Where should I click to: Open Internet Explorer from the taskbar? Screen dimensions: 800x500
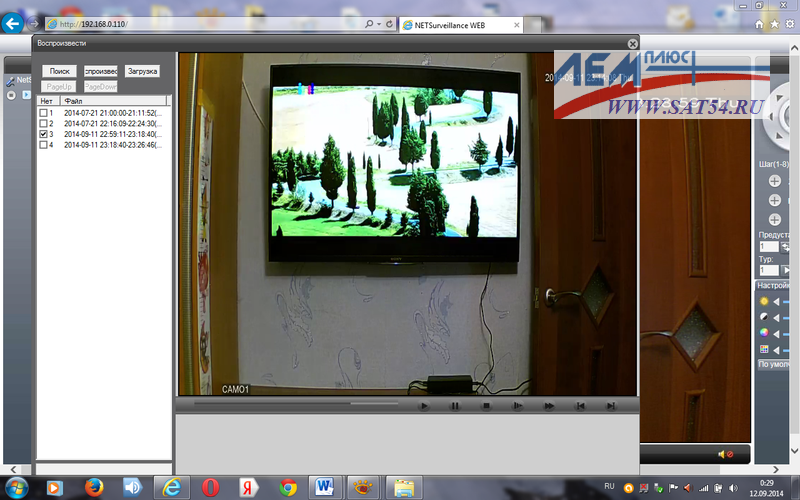point(172,488)
